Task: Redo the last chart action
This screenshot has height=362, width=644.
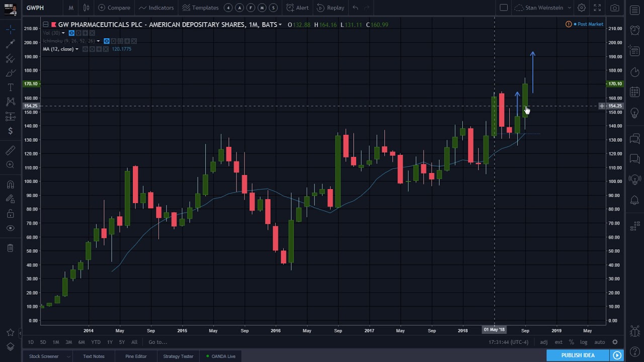Action: pyautogui.click(x=366, y=8)
